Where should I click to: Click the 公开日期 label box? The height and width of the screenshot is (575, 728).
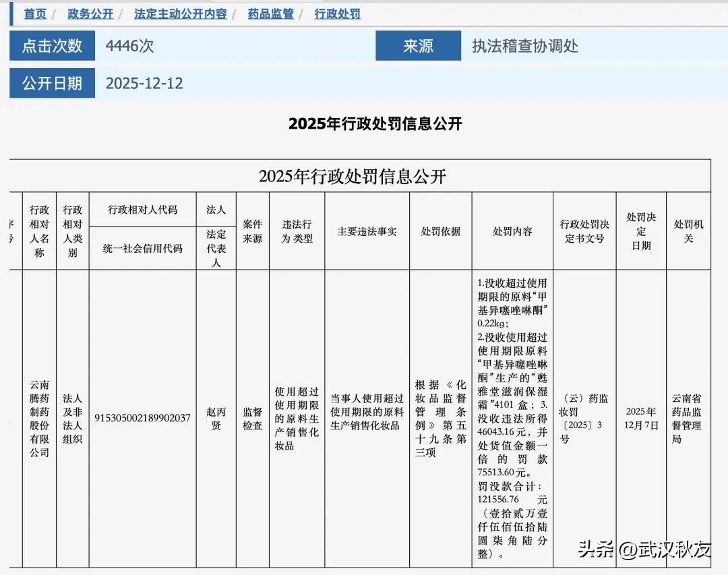point(53,83)
